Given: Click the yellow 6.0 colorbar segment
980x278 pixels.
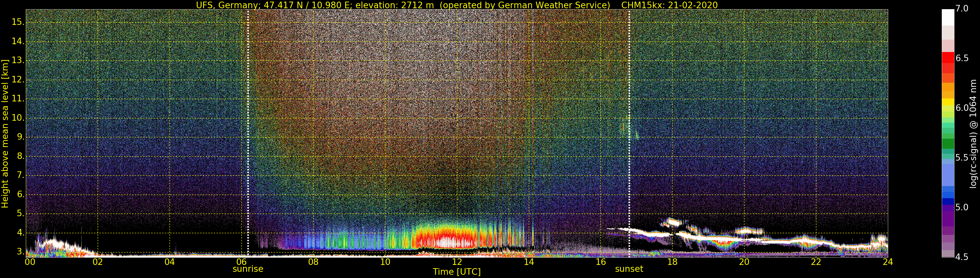Looking at the screenshot, I should [948, 102].
